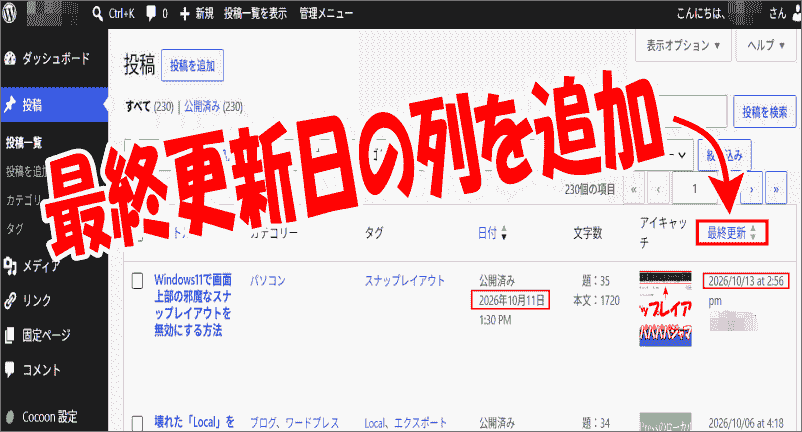The height and width of the screenshot is (432, 802).
Task: Check the Windows11 snap layout post row
Action: pyautogui.click(x=137, y=281)
